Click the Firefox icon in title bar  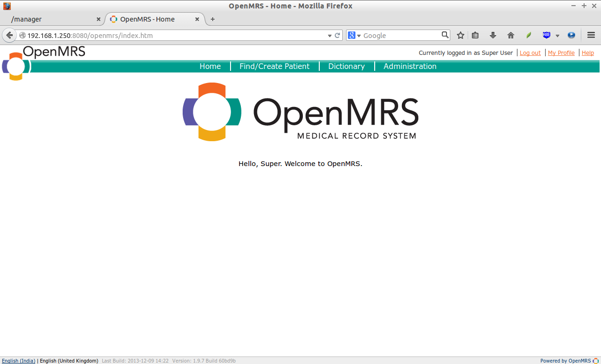7,6
